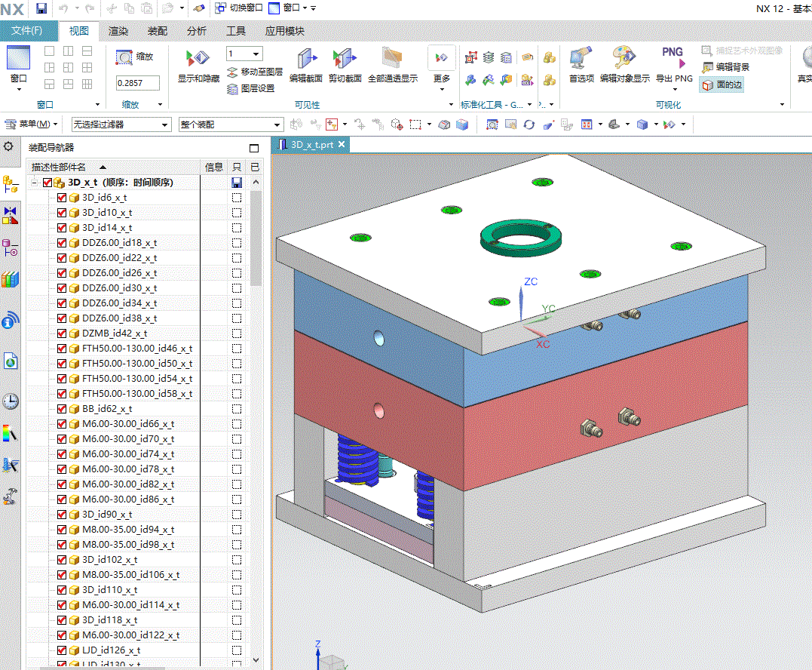Open the Assembly Navigator sidebar tab
Viewport: 812px width, 670px height.
[11, 184]
